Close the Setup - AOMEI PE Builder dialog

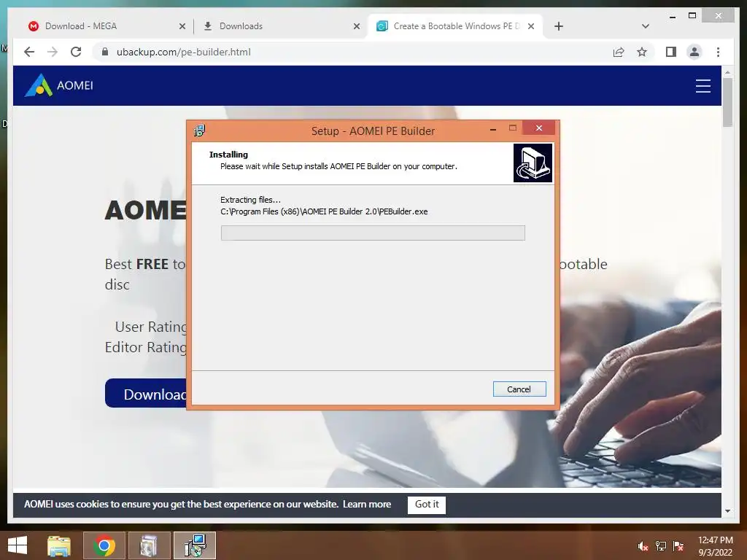click(x=539, y=128)
